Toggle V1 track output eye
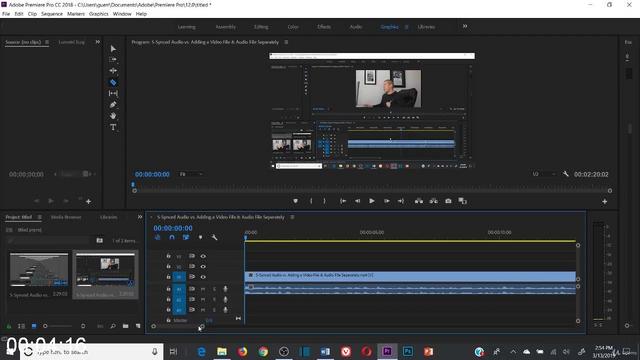Image resolution: width=640 pixels, height=360 pixels. 203,277
